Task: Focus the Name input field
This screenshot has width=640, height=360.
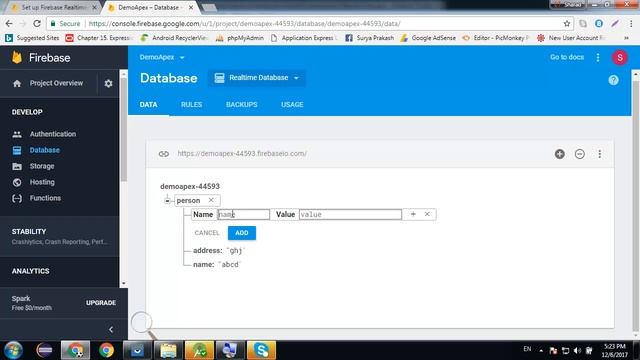Action: pos(243,214)
